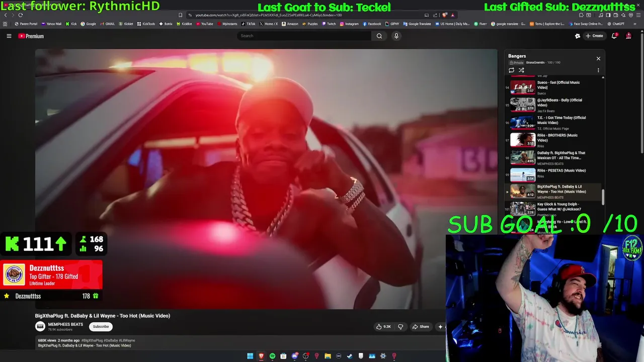The width and height of the screenshot is (644, 362).
Task: Reload the page with refresh icon
Action: [21, 15]
